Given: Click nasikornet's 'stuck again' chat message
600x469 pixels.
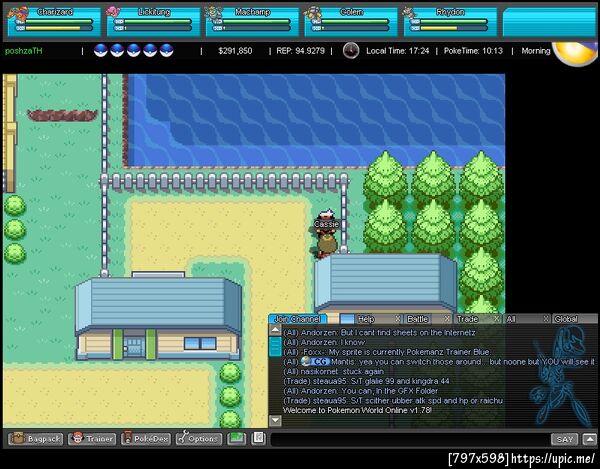Looking at the screenshot, I should pyautogui.click(x=333, y=371).
